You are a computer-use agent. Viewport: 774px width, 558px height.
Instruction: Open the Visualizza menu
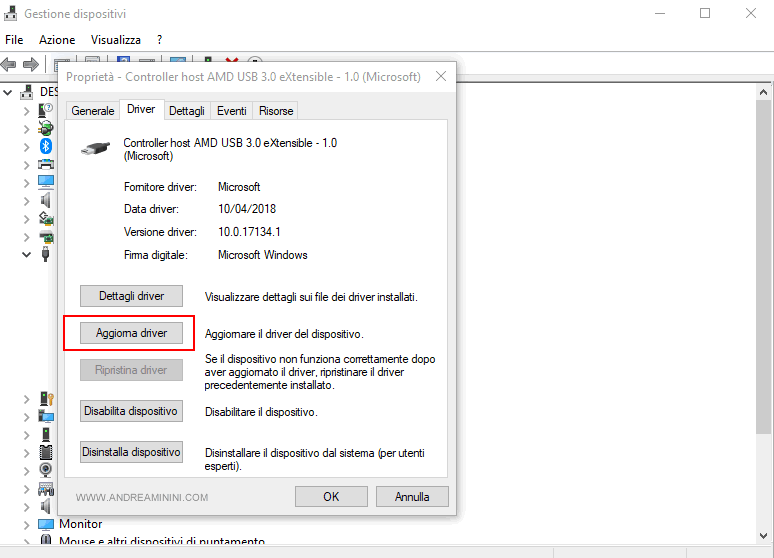coord(116,40)
